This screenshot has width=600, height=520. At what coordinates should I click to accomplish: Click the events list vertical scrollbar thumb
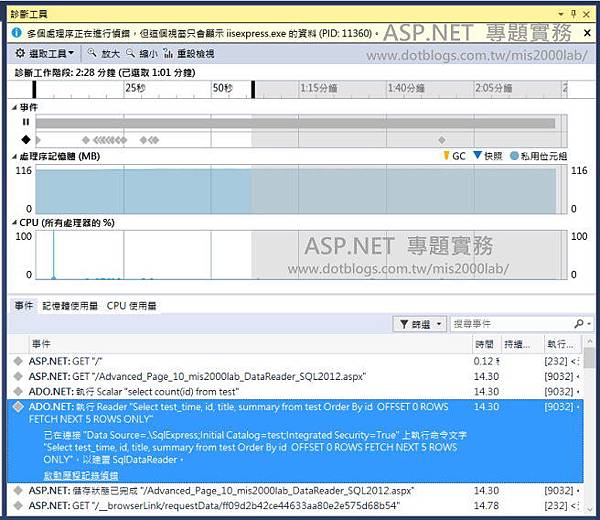pos(589,357)
